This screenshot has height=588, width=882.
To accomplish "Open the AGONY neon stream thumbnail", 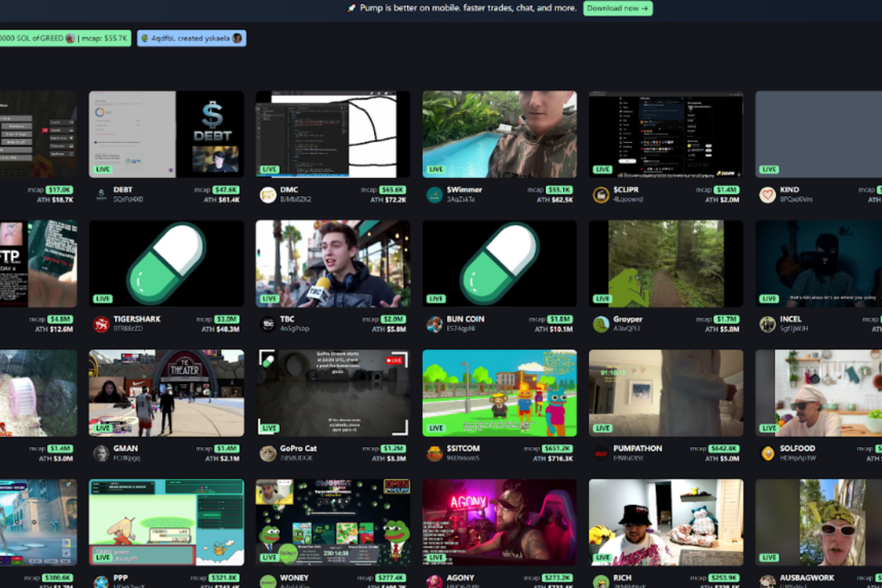I will (x=499, y=523).
